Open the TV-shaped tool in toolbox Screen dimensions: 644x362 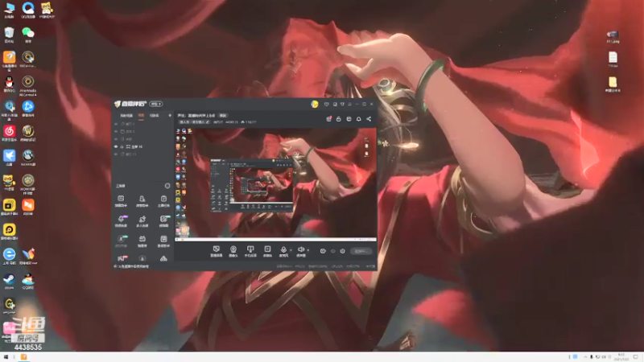coord(142,241)
